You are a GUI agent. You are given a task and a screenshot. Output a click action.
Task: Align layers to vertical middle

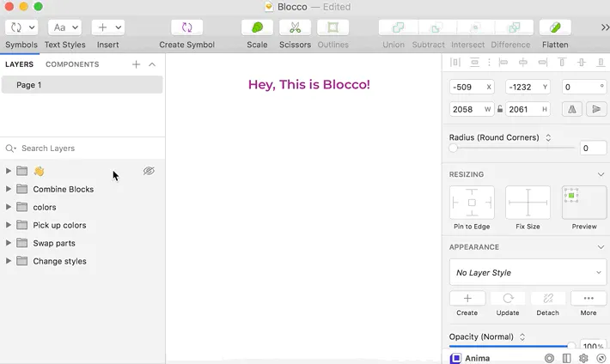581,62
